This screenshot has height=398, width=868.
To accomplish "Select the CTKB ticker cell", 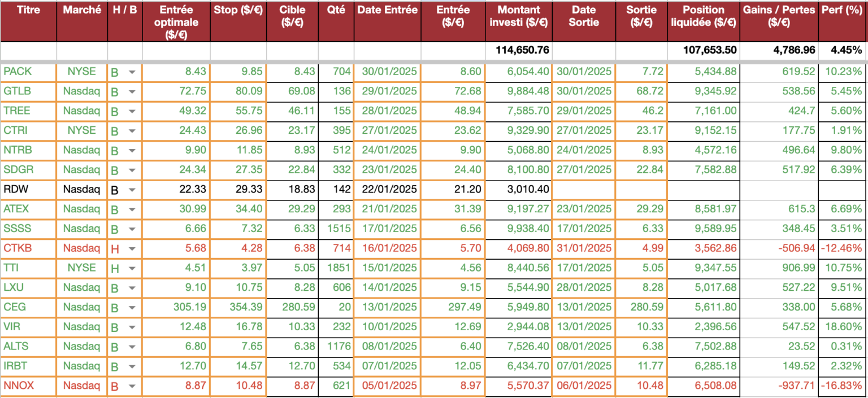I will [28, 248].
